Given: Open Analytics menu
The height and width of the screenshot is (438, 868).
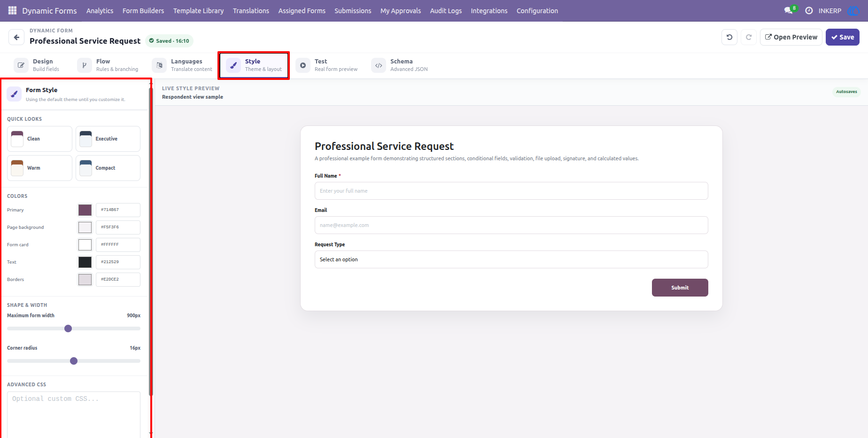Looking at the screenshot, I should pos(100,10).
